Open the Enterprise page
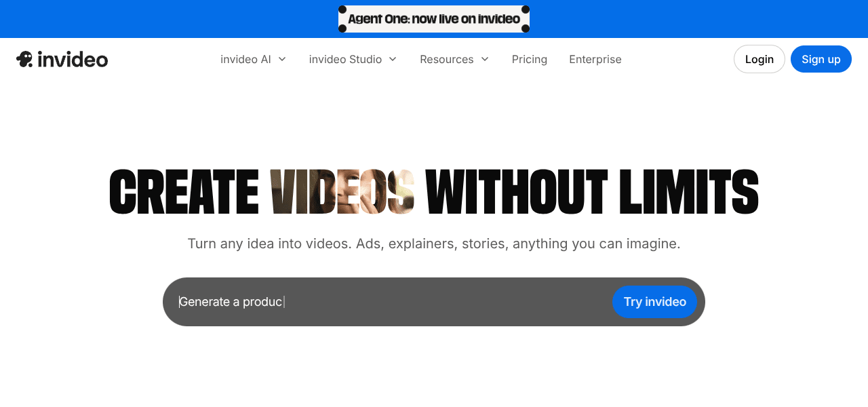 [x=595, y=59]
